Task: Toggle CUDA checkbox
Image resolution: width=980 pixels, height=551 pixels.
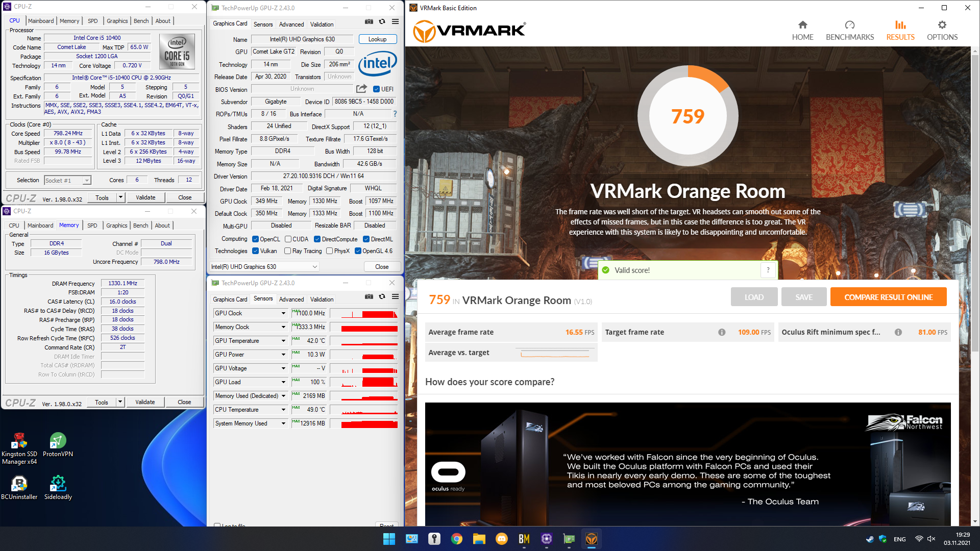Action: pyautogui.click(x=288, y=239)
